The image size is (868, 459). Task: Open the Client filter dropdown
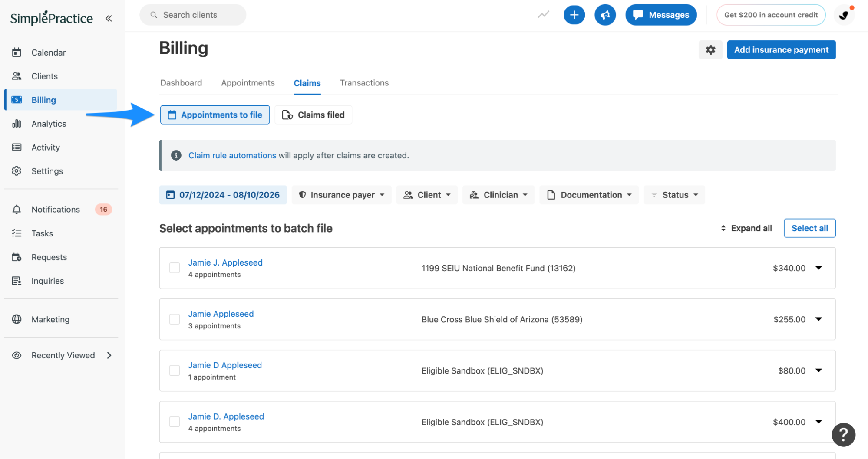tap(427, 195)
